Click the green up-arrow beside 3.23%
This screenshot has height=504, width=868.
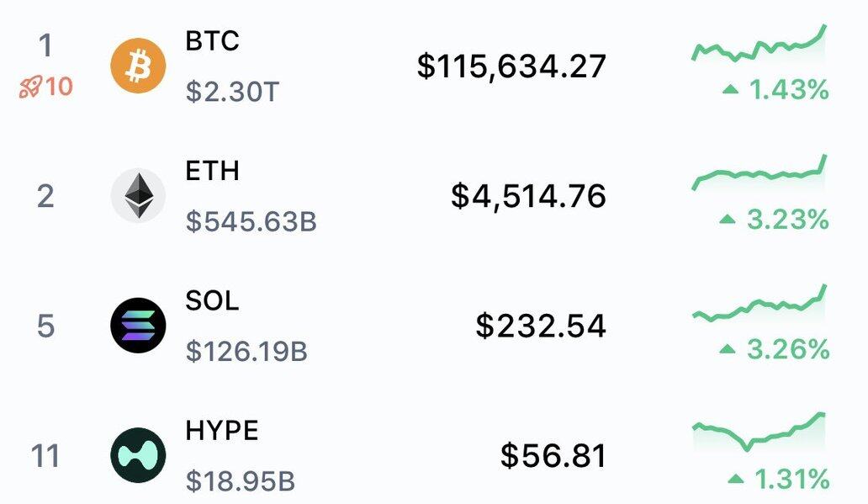[728, 220]
